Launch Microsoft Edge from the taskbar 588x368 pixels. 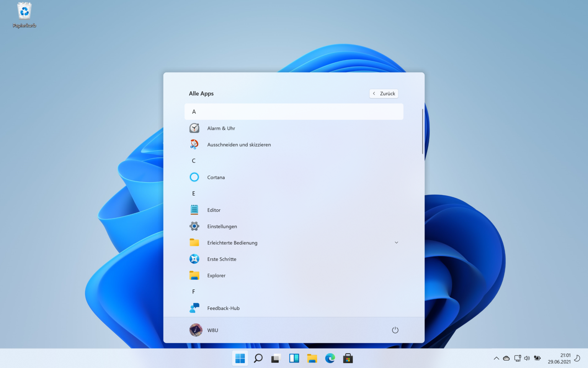(x=330, y=358)
